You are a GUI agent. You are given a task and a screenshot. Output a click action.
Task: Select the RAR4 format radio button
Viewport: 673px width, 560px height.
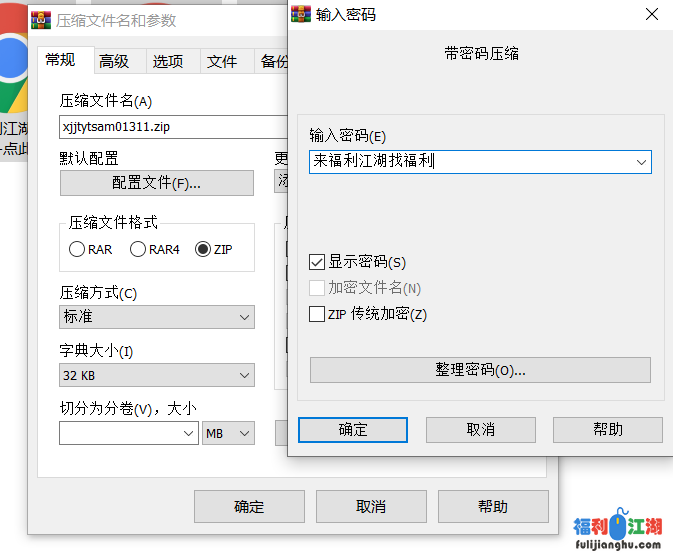(139, 249)
